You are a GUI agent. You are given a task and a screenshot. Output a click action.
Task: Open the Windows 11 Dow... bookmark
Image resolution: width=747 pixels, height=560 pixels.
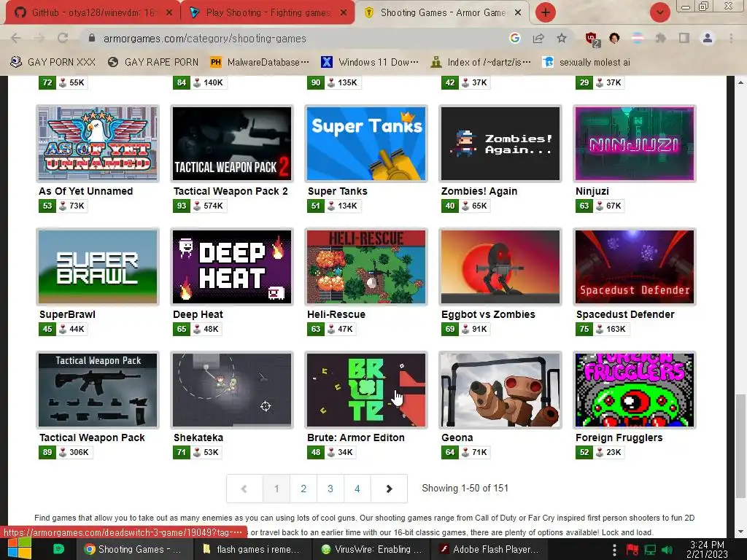coord(370,62)
